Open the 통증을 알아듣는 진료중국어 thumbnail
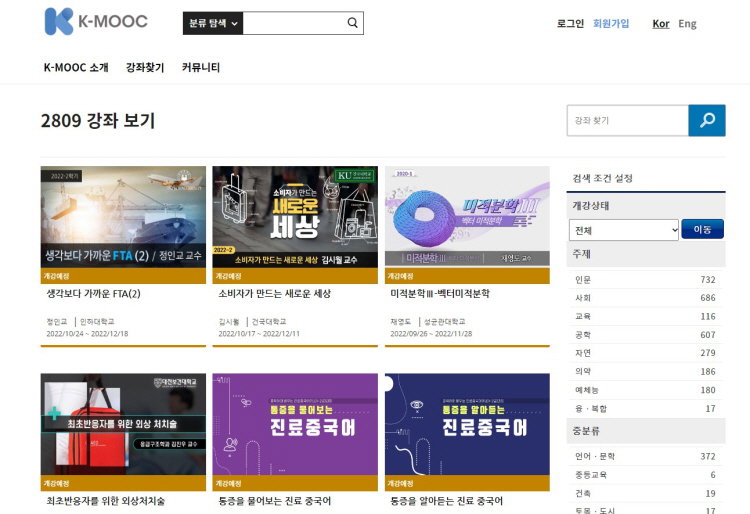The width and height of the screenshot is (750, 514). click(x=467, y=424)
